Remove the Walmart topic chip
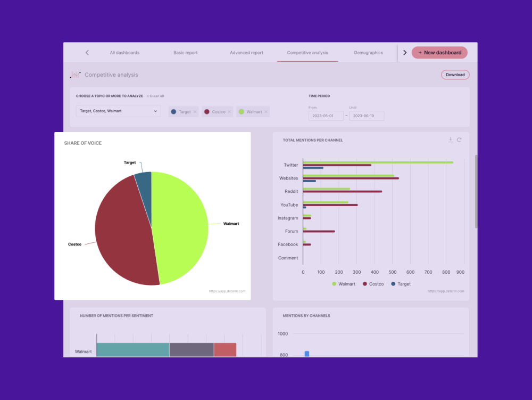The image size is (532, 400). pos(266,112)
